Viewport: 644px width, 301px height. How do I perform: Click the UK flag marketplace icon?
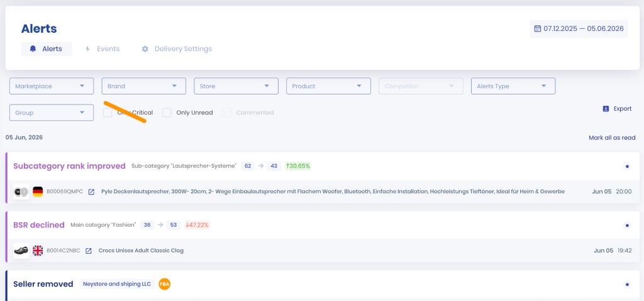point(38,251)
